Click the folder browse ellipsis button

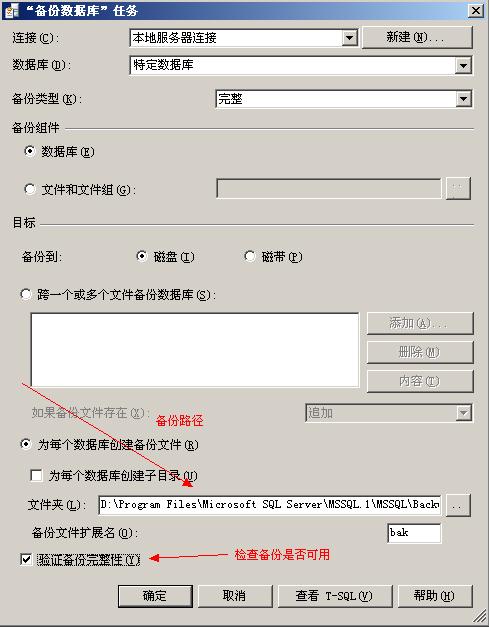[458, 505]
